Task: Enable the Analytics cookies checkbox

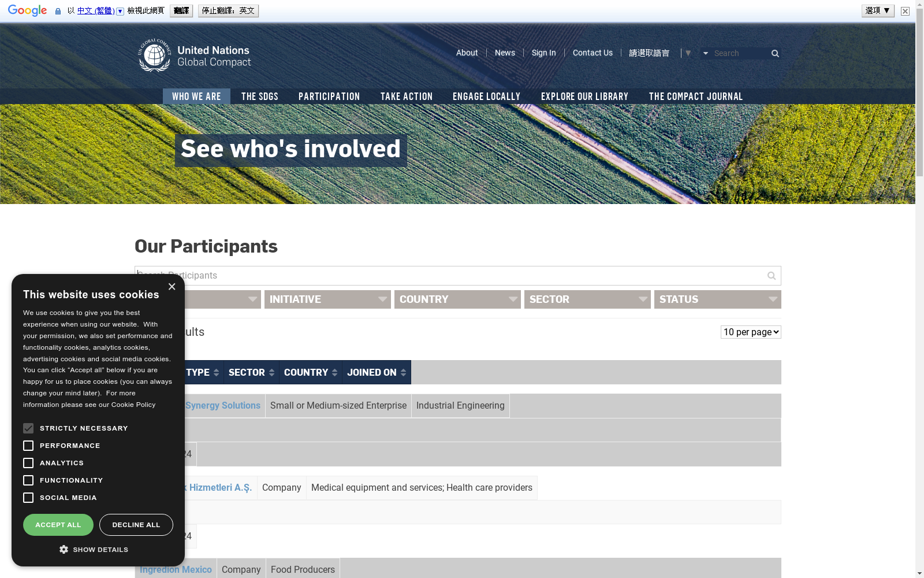Action: pyautogui.click(x=28, y=463)
